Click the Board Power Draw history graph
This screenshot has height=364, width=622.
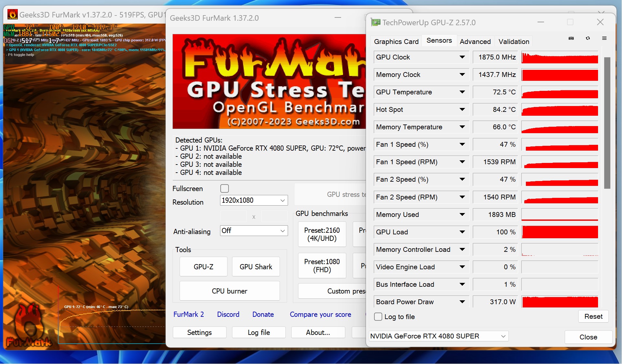(x=560, y=302)
